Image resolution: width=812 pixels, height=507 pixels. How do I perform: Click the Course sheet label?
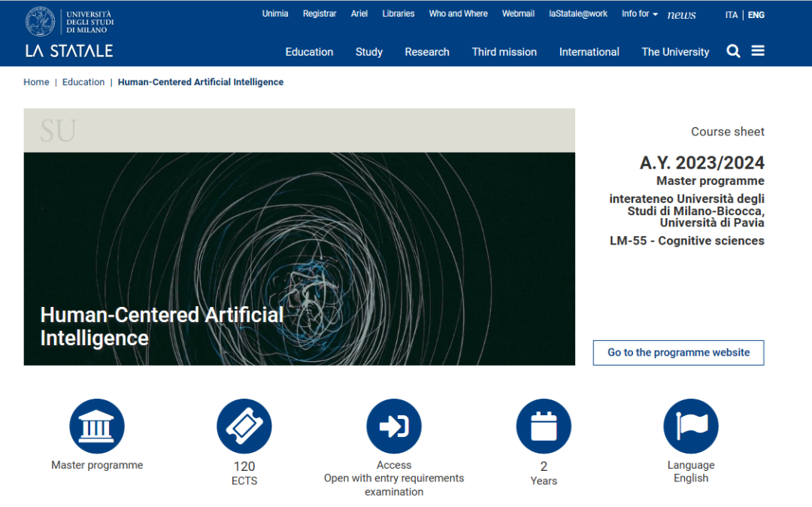tap(728, 132)
